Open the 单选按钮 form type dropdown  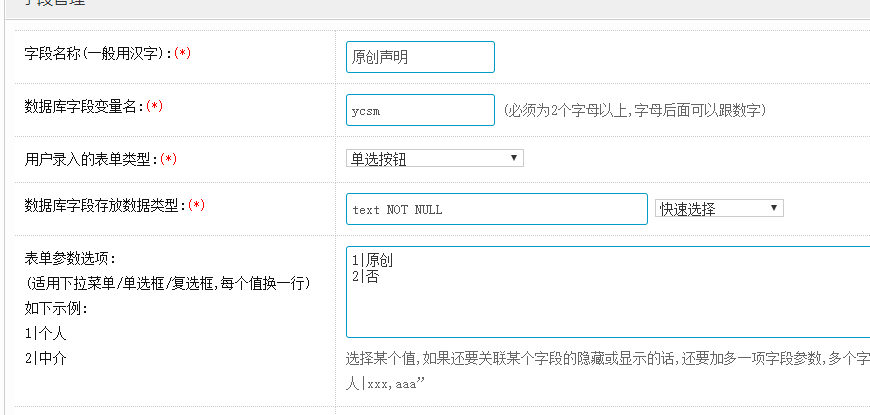point(434,158)
